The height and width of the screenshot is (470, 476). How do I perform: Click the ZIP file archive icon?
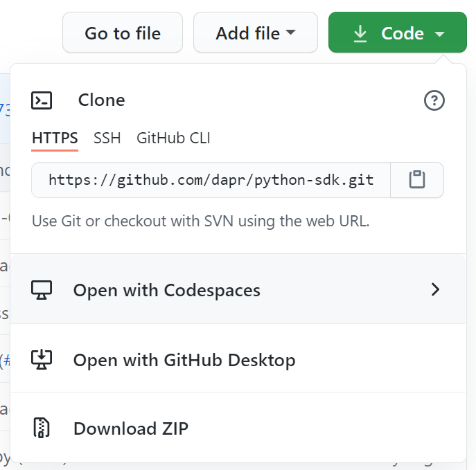tap(42, 428)
